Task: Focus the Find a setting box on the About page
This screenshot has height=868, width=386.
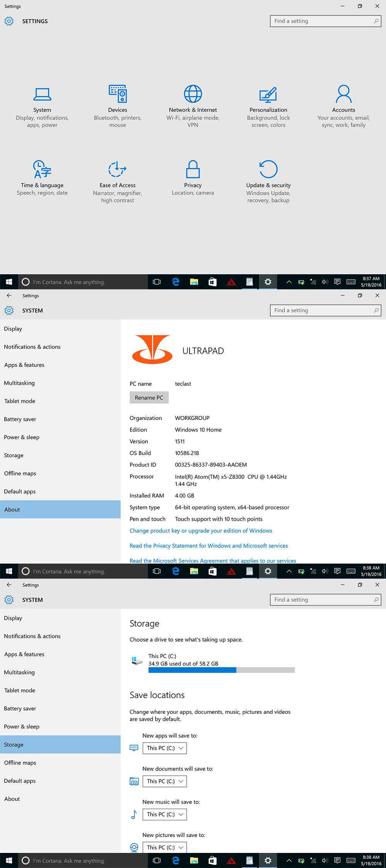Action: [x=325, y=310]
